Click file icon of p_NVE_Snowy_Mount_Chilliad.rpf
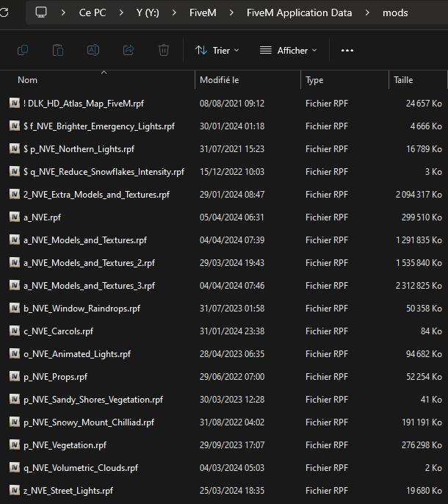 pos(15,422)
